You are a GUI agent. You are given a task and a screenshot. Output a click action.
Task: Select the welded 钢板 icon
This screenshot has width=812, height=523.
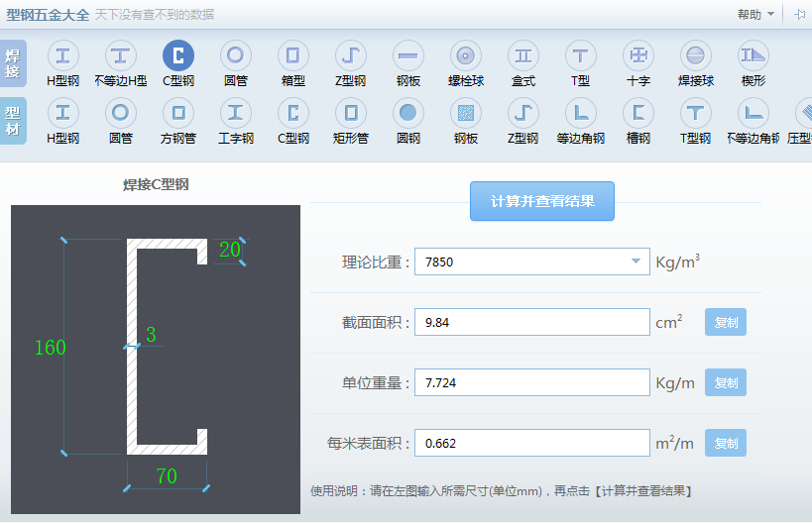[408, 55]
